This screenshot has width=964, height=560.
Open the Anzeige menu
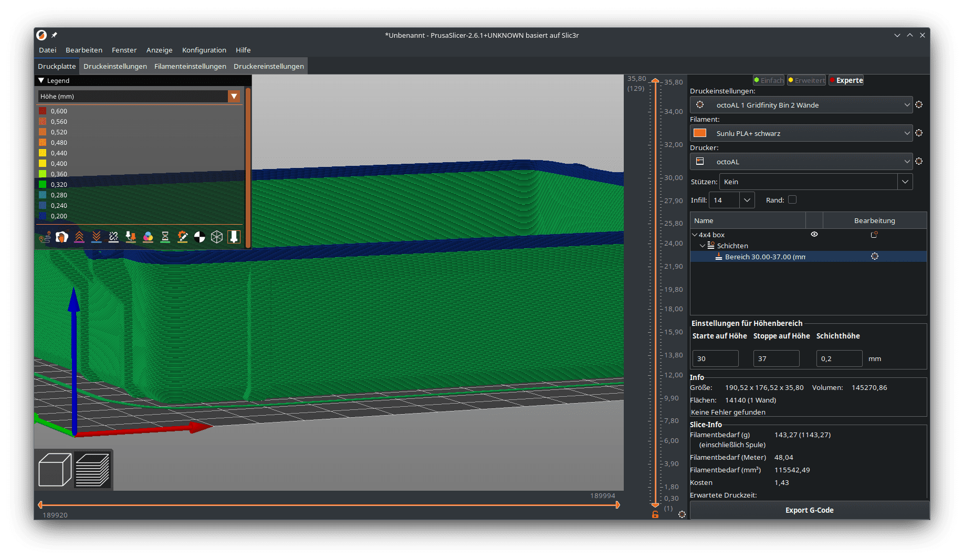pos(159,50)
